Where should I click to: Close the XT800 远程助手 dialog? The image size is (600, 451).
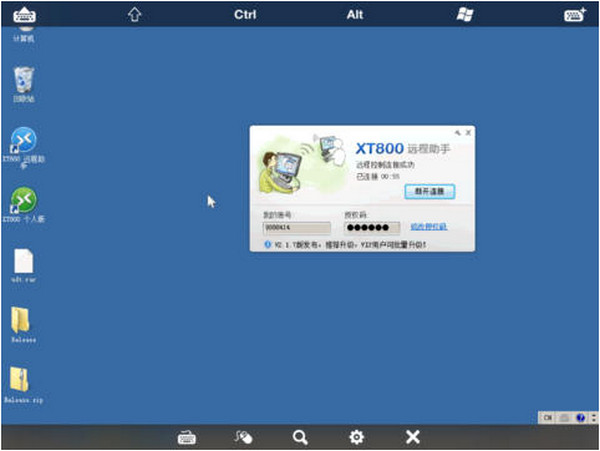(x=468, y=133)
